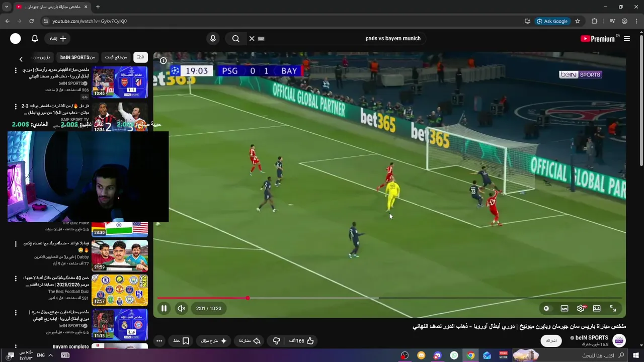Viewport: 644px width, 362px height.
Task: Click the Ask Google button
Action: (552, 21)
